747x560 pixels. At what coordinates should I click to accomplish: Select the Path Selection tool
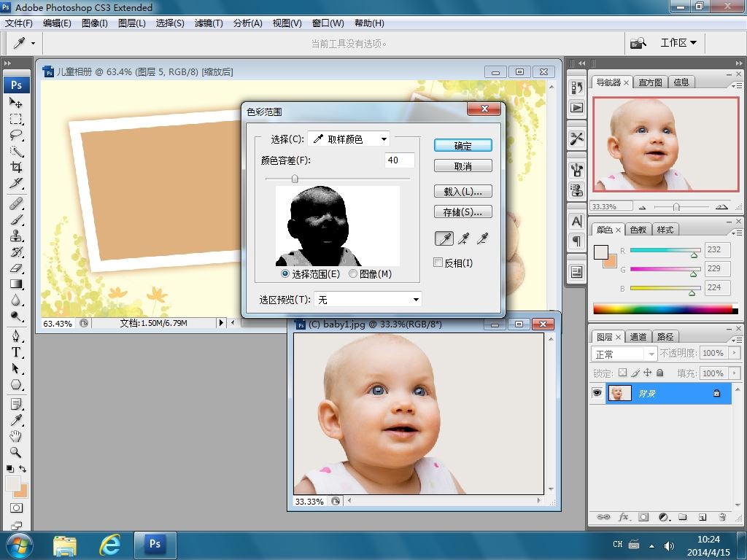click(x=16, y=368)
